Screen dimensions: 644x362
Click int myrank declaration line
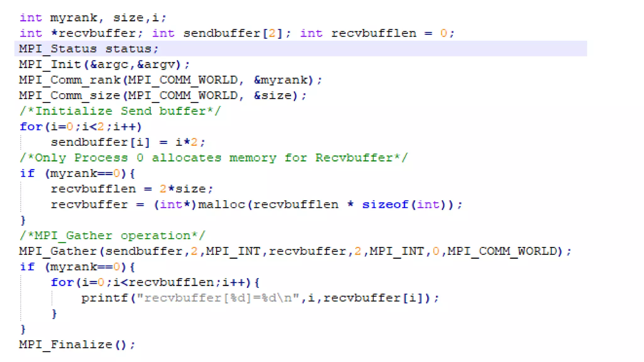pos(92,18)
